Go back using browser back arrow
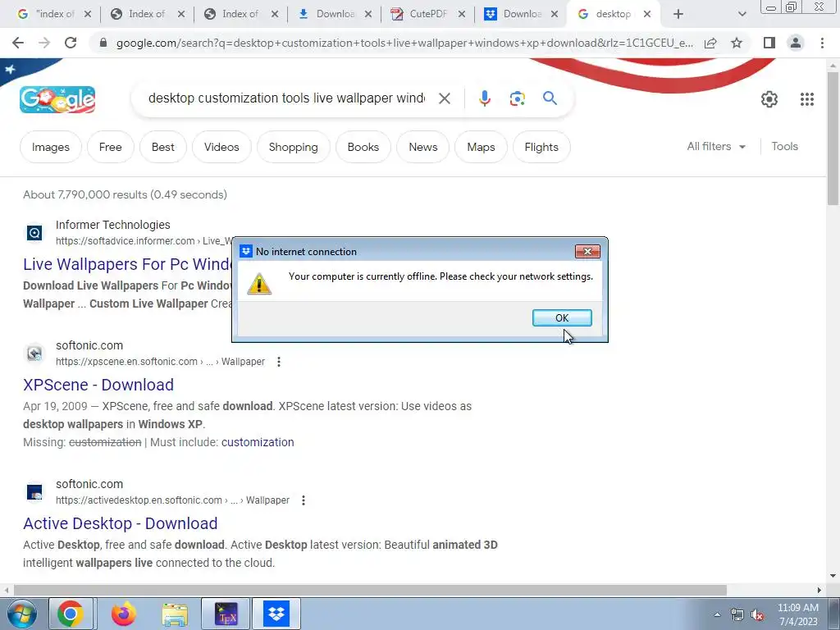Viewport: 840px width, 630px height. pyautogui.click(x=18, y=43)
